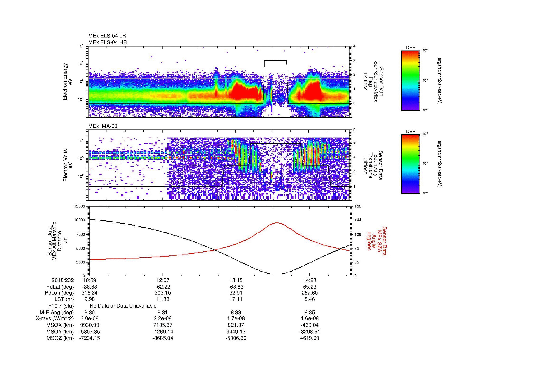Image resolution: width=555 pixels, height=392 pixels.
Task: Click the MSOY value '3449.13'
Action: (236, 332)
